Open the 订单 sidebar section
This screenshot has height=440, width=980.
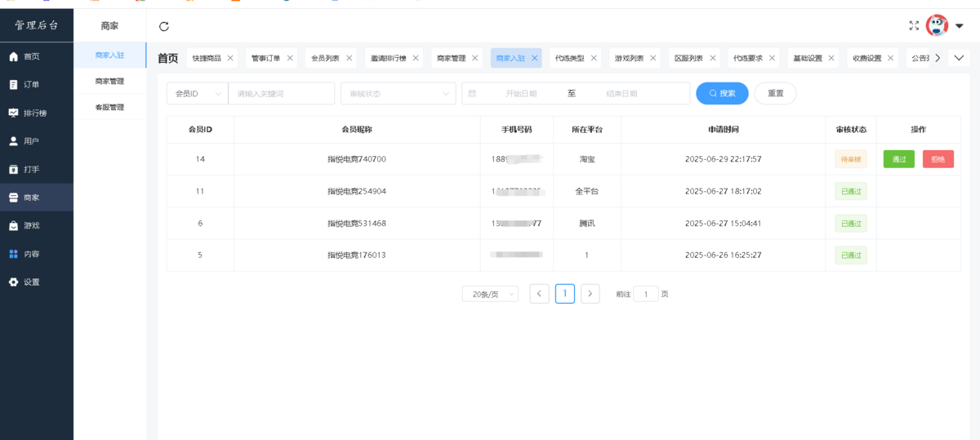[37, 85]
